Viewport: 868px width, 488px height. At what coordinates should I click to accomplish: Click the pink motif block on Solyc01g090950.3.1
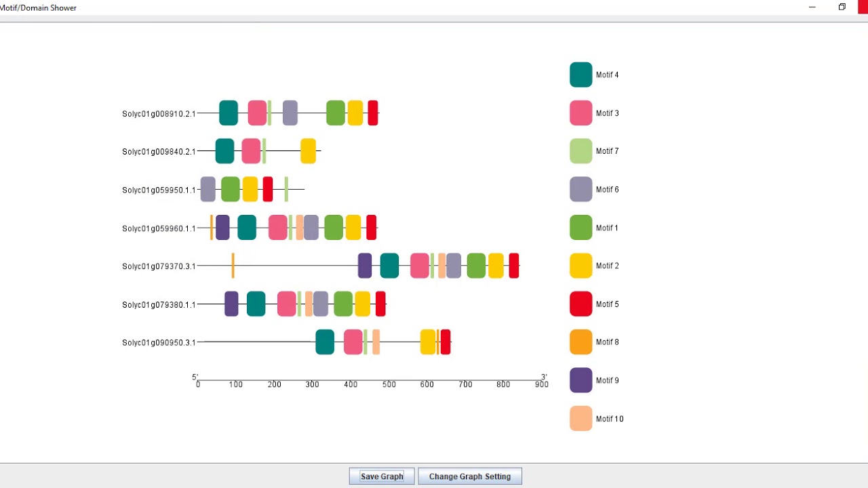pos(353,342)
